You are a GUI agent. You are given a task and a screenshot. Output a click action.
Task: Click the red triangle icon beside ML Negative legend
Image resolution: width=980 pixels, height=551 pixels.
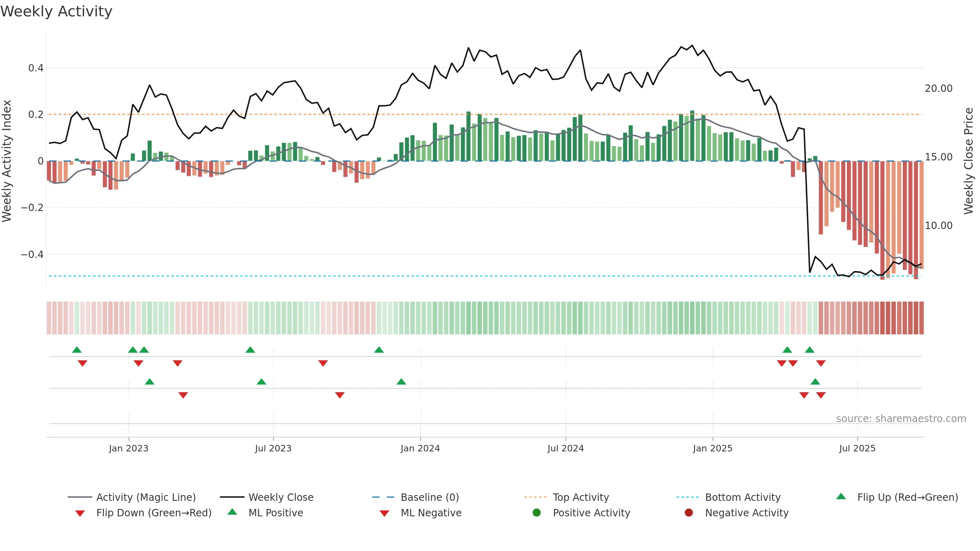pyautogui.click(x=385, y=513)
